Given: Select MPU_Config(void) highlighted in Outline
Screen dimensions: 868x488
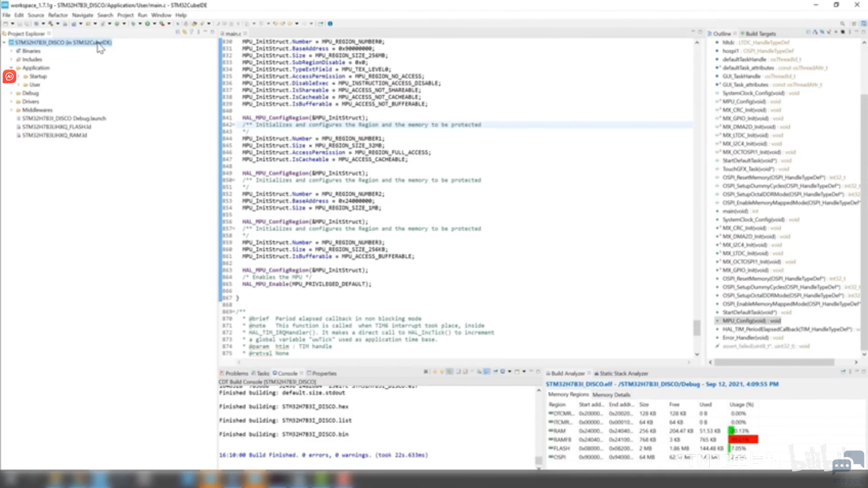Looking at the screenshot, I should (751, 321).
